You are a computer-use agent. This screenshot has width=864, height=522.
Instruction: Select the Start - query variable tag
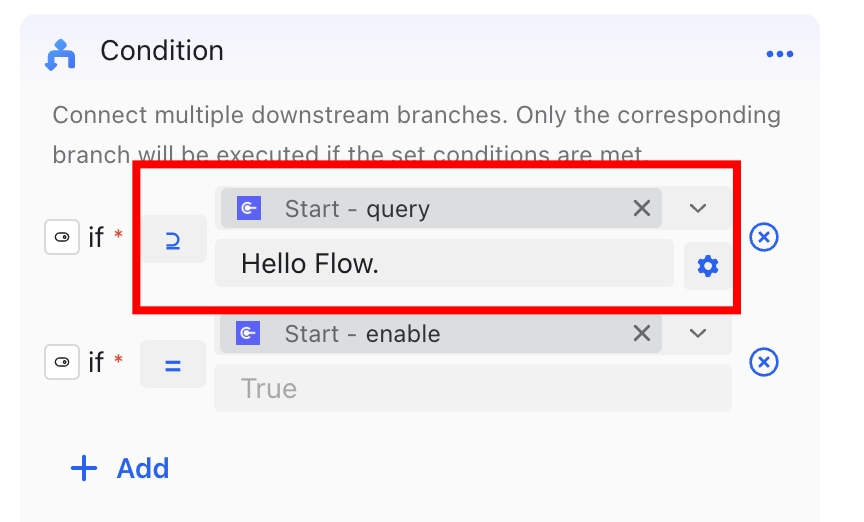[x=441, y=208]
